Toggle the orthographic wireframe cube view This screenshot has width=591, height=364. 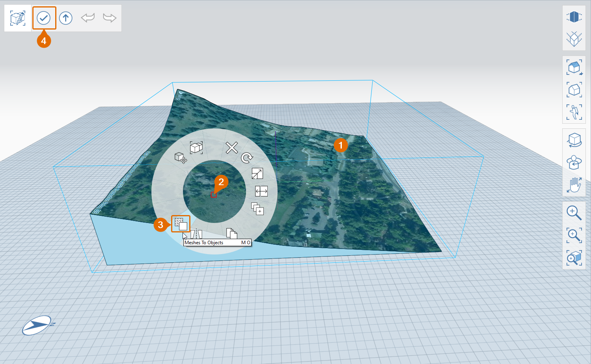click(x=574, y=39)
